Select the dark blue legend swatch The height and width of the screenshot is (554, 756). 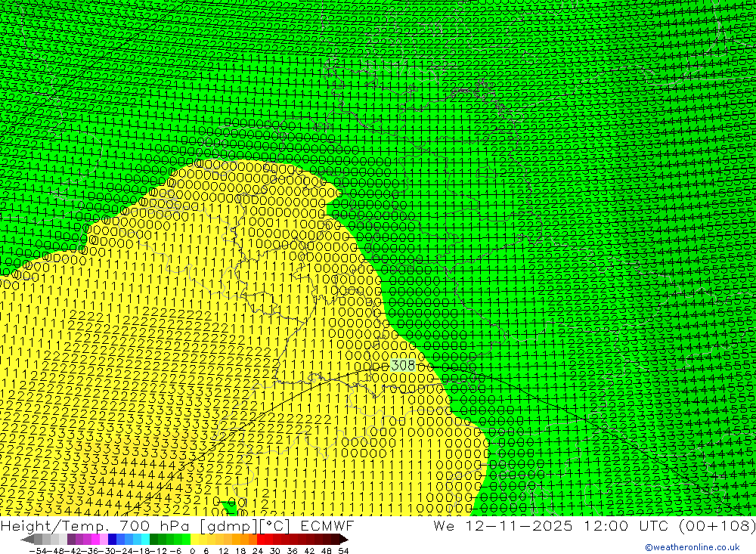(113, 539)
